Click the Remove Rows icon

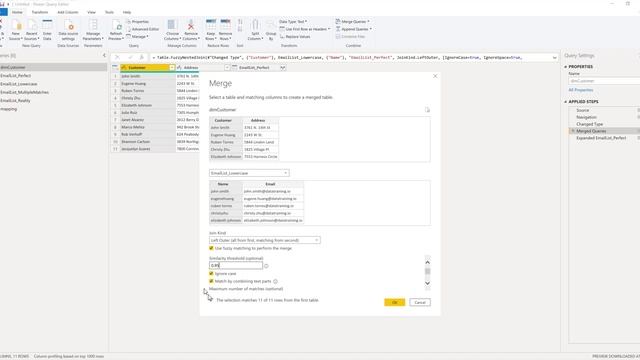[225, 25]
